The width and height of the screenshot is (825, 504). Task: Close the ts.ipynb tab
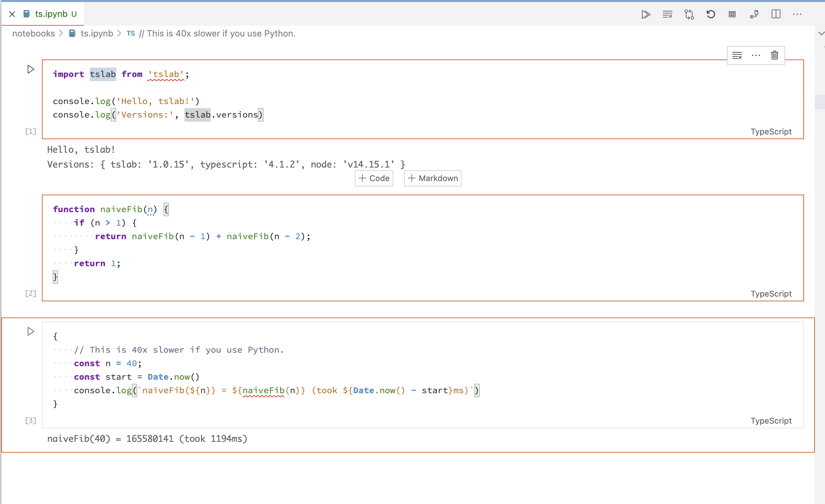click(12, 14)
